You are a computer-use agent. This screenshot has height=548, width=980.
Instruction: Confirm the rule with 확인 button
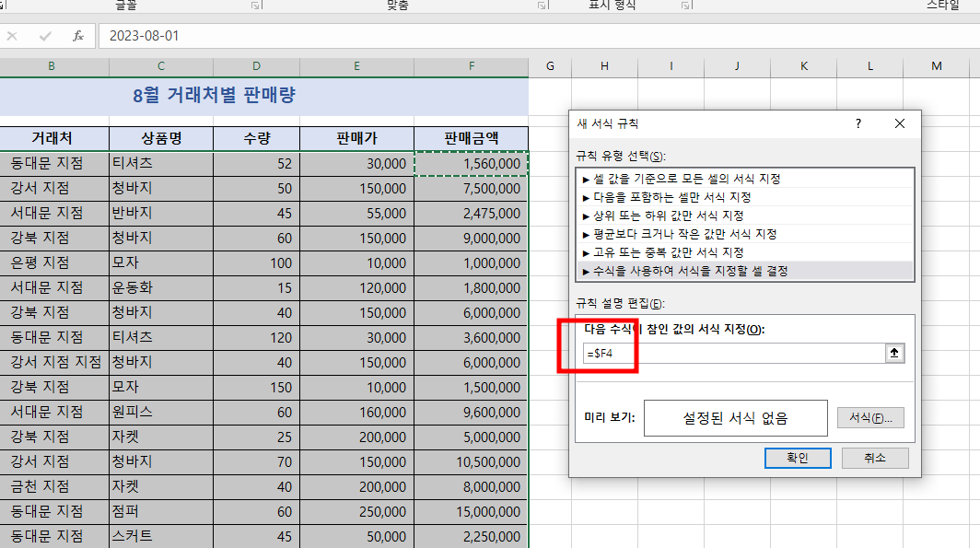tap(798, 458)
